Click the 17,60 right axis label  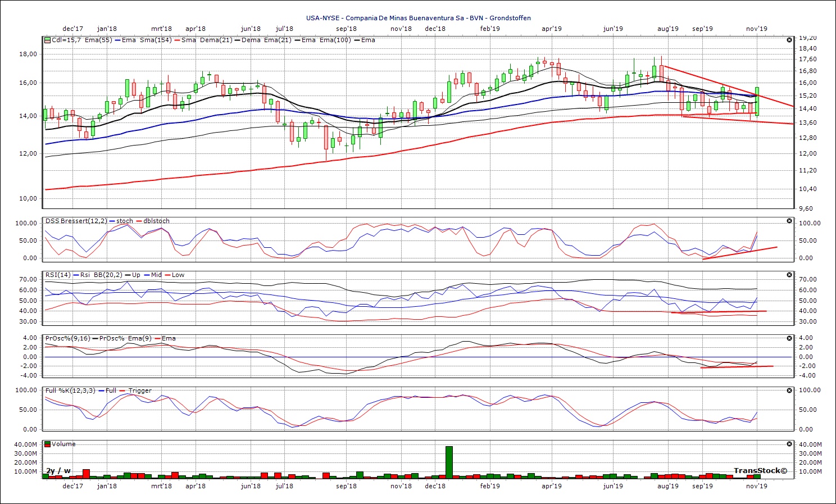[808, 59]
